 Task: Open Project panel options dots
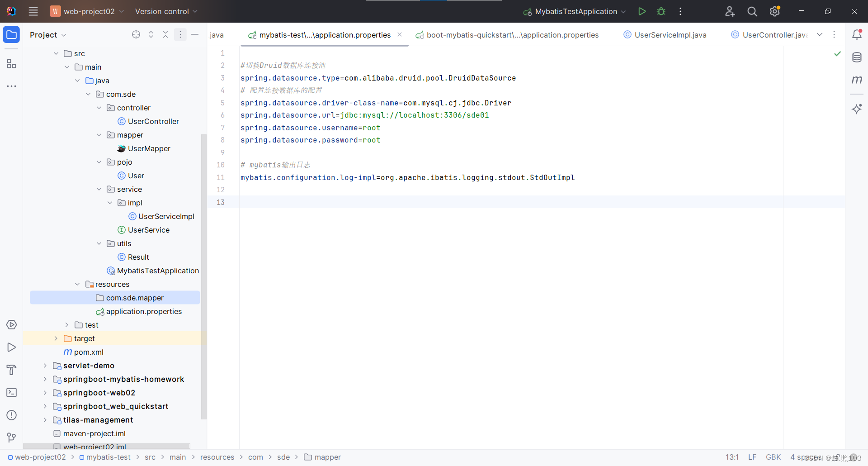(x=180, y=34)
